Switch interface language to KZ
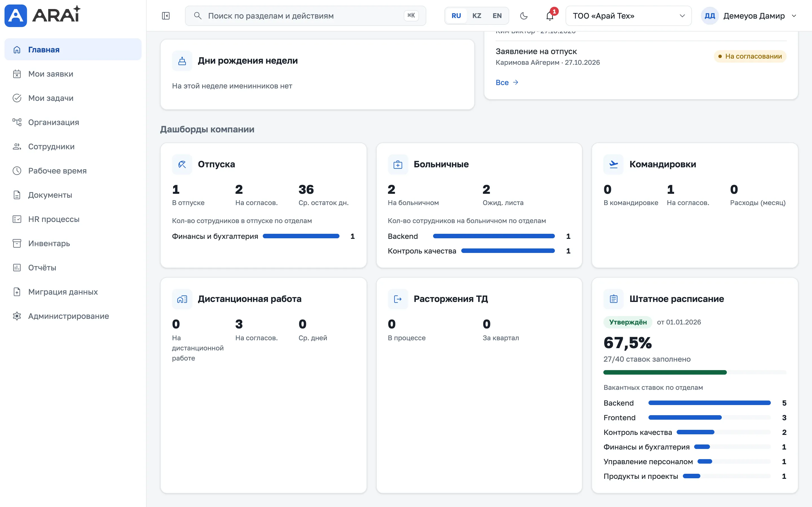Screen dimensions: 812x507 pos(476,16)
